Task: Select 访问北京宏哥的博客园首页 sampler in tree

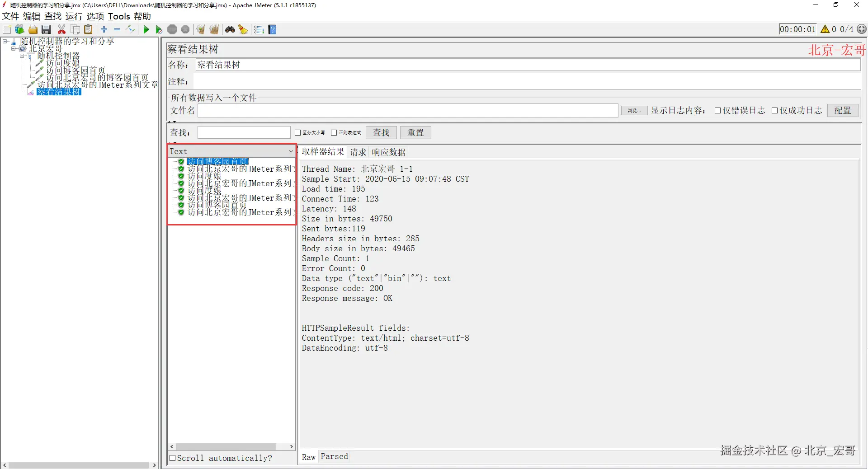Action: [97, 77]
